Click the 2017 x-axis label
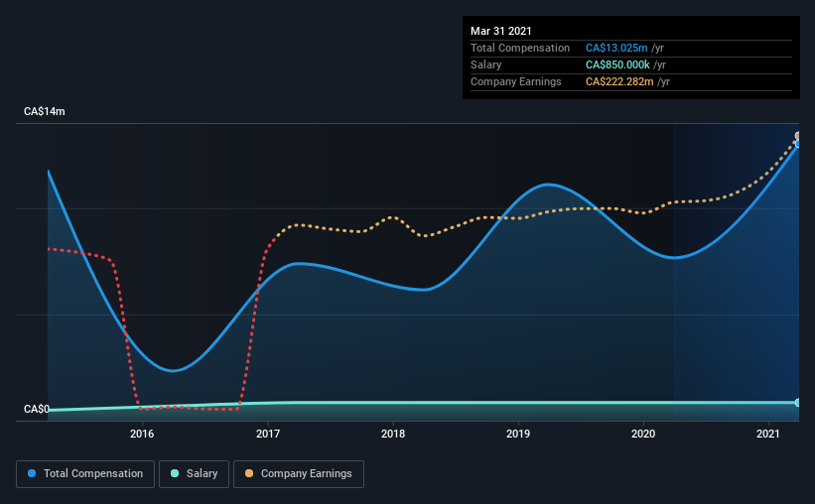This screenshot has height=504, width=815. coord(268,434)
